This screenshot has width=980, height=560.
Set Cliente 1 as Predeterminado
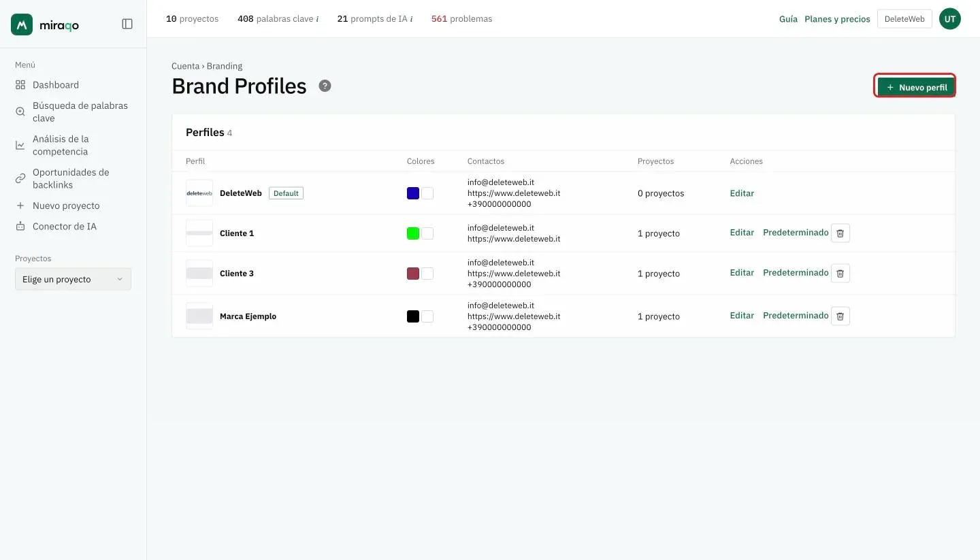click(x=796, y=233)
